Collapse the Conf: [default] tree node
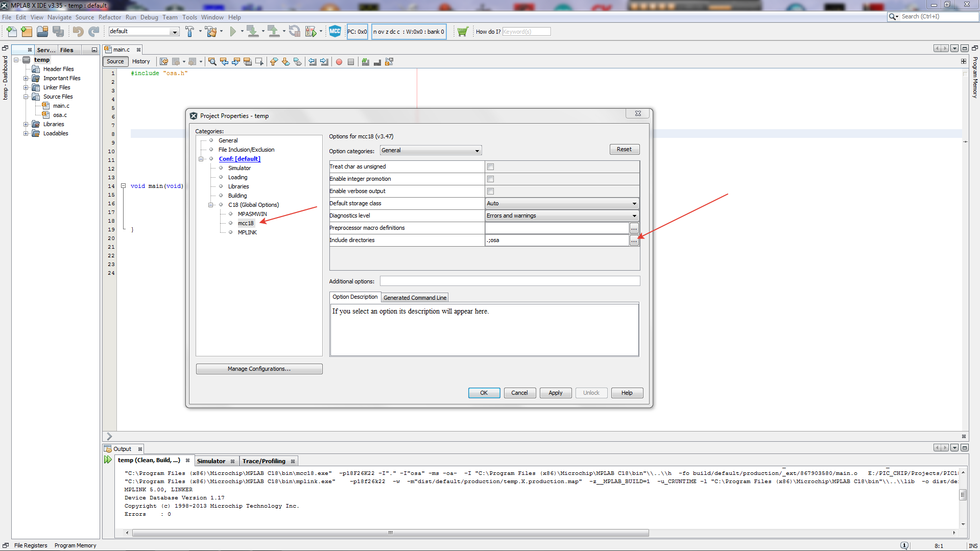 pyautogui.click(x=201, y=159)
